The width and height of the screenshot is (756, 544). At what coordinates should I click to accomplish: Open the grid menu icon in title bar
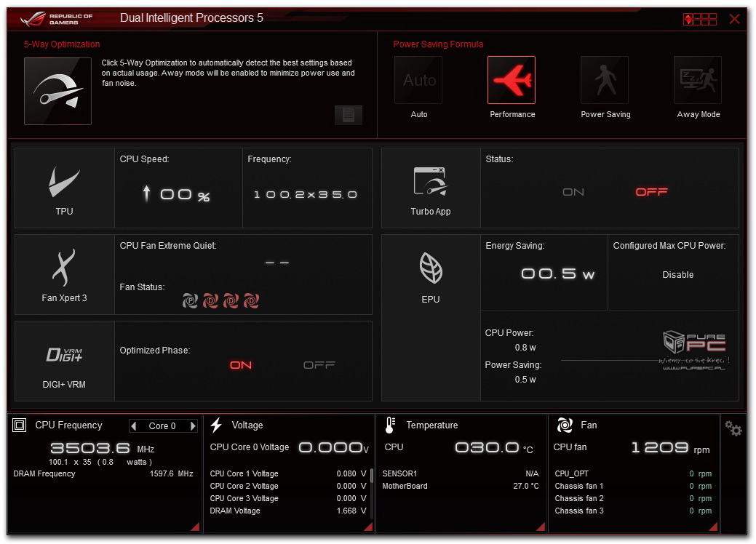pyautogui.click(x=700, y=20)
